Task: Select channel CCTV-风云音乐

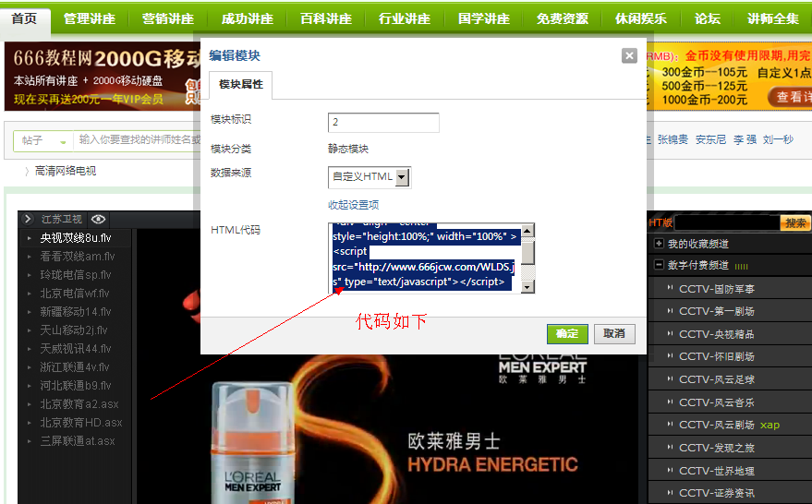Action: [x=717, y=402]
